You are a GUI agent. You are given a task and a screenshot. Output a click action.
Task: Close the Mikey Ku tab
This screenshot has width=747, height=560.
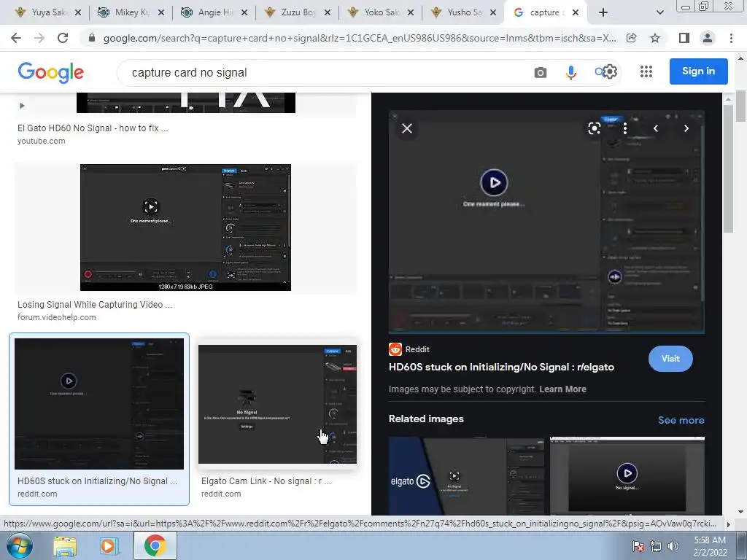pos(161,12)
